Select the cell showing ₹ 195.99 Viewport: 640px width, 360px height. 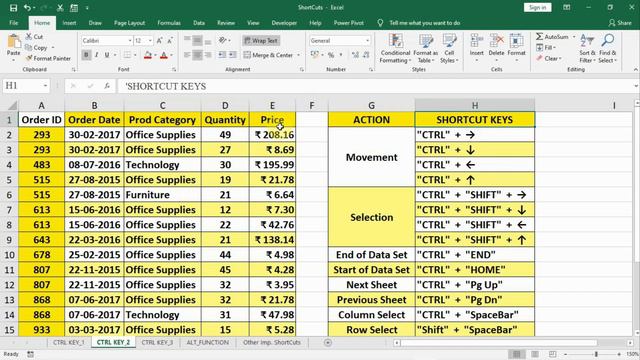tap(273, 165)
